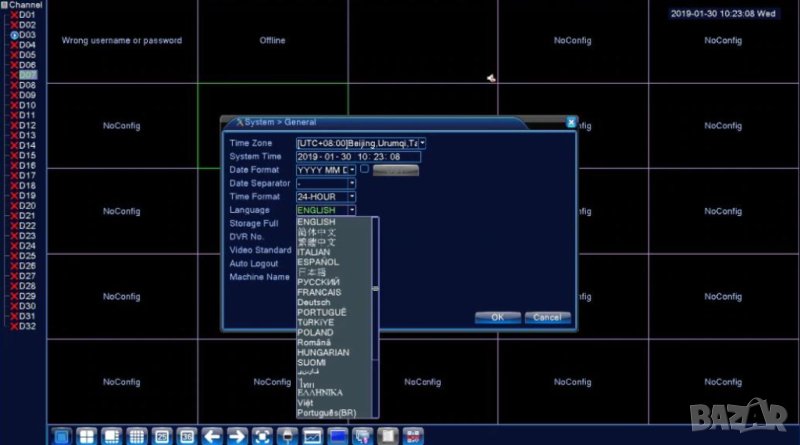Toggle the checkbox beside Date Format

365,169
